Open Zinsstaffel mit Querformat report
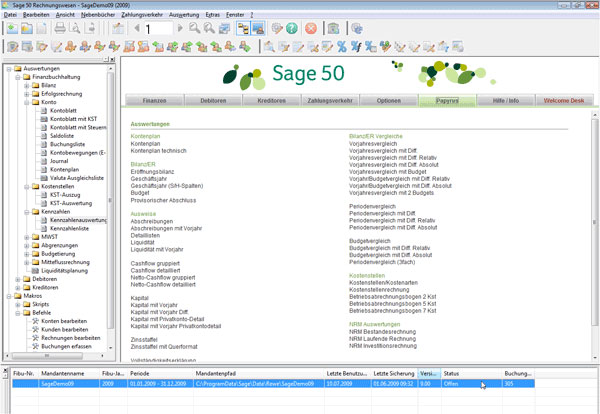This screenshot has width=600, height=414. 164,347
